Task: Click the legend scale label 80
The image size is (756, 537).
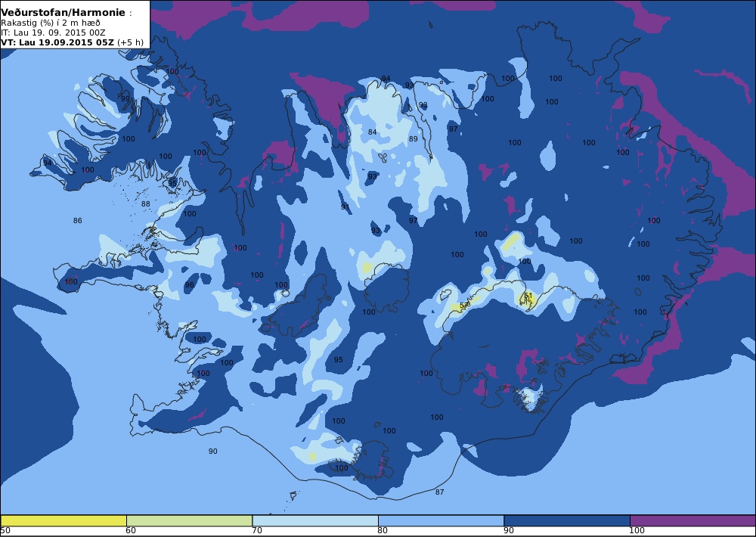Action: pyautogui.click(x=383, y=531)
